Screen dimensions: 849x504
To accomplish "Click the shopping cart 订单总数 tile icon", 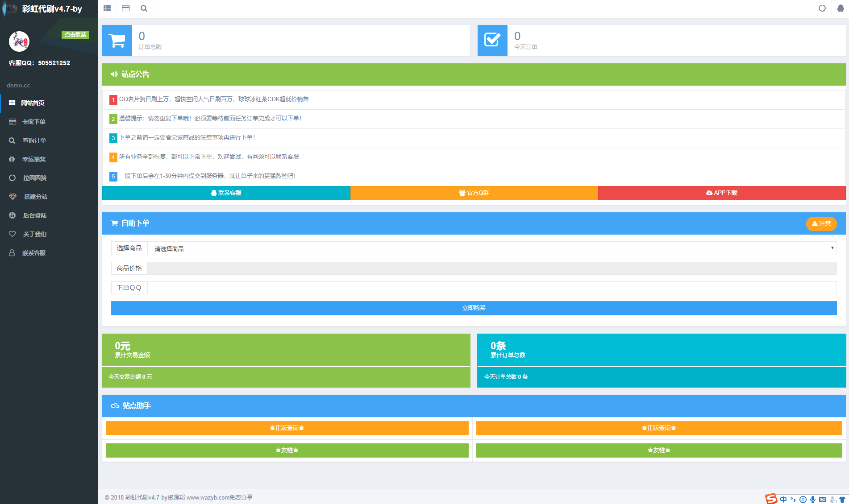I will 117,40.
